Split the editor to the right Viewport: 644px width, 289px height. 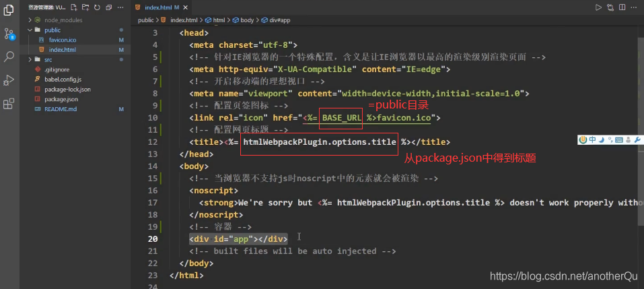(x=622, y=7)
